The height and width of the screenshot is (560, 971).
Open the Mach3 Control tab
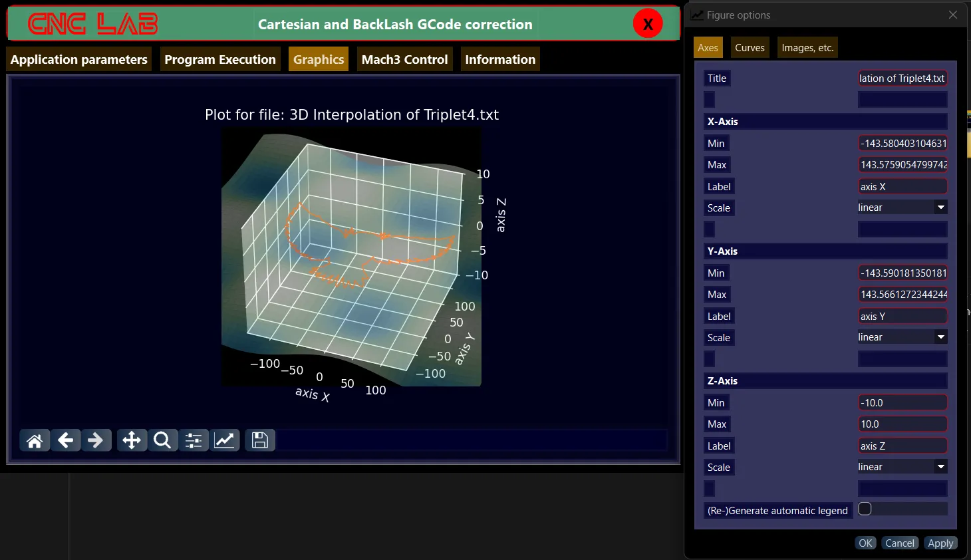pos(404,59)
